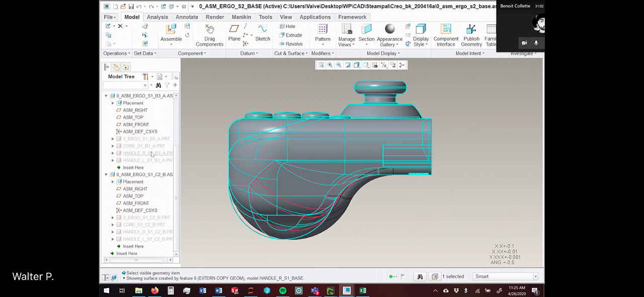Click the Pattern tool icon
Screen dimensions: 644x297
[323, 30]
